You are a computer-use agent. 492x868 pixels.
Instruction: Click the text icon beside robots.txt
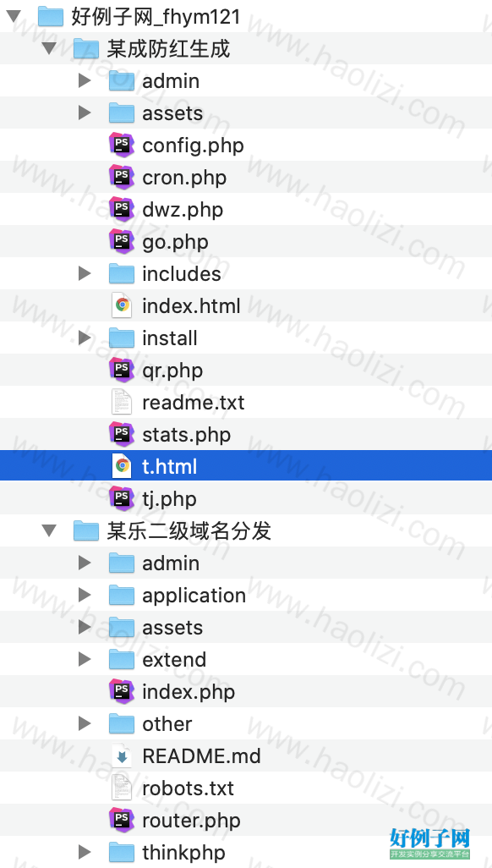[122, 788]
